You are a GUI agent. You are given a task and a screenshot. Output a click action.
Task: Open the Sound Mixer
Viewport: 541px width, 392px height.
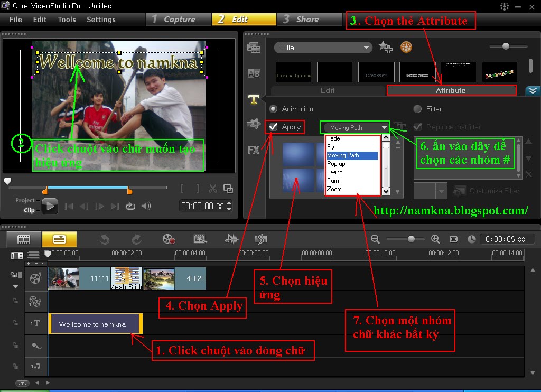231,239
